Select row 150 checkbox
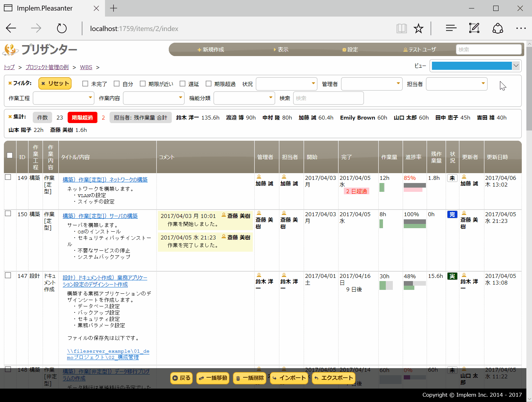This screenshot has height=402, width=532. click(x=8, y=213)
